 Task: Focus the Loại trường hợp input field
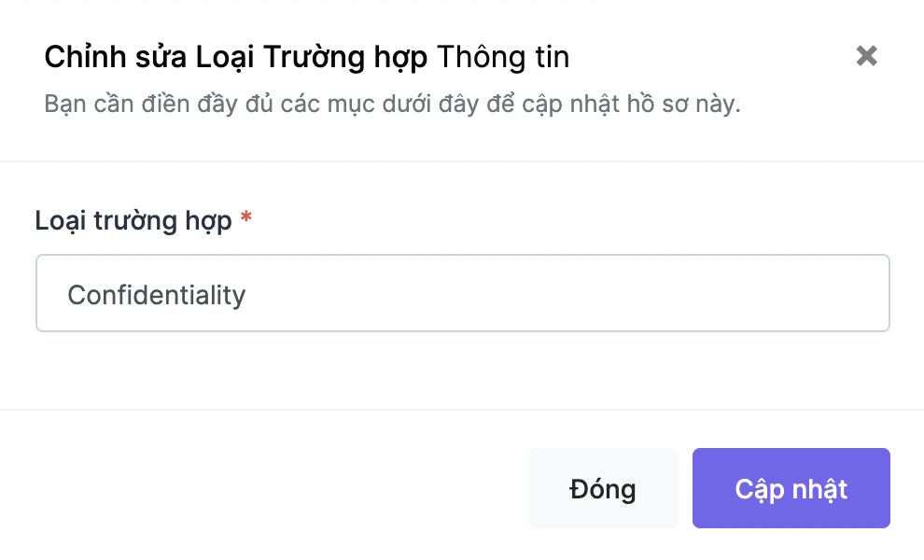pos(463,293)
